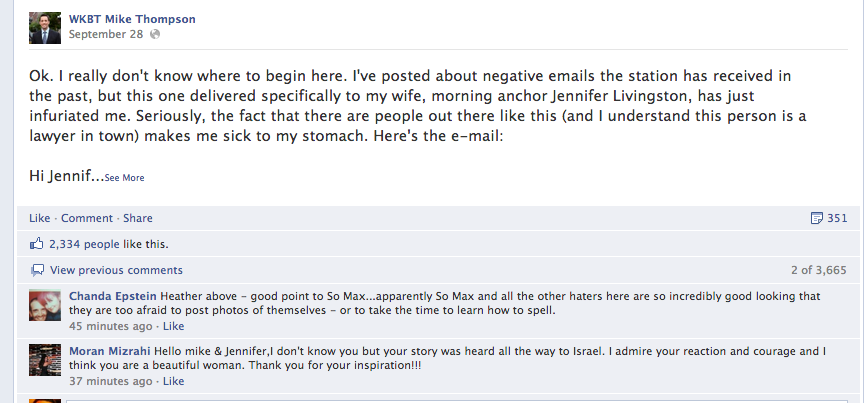This screenshot has width=864, height=403.
Task: Open Moran Mizrahi's avatar thumbnail
Action: click(45, 360)
